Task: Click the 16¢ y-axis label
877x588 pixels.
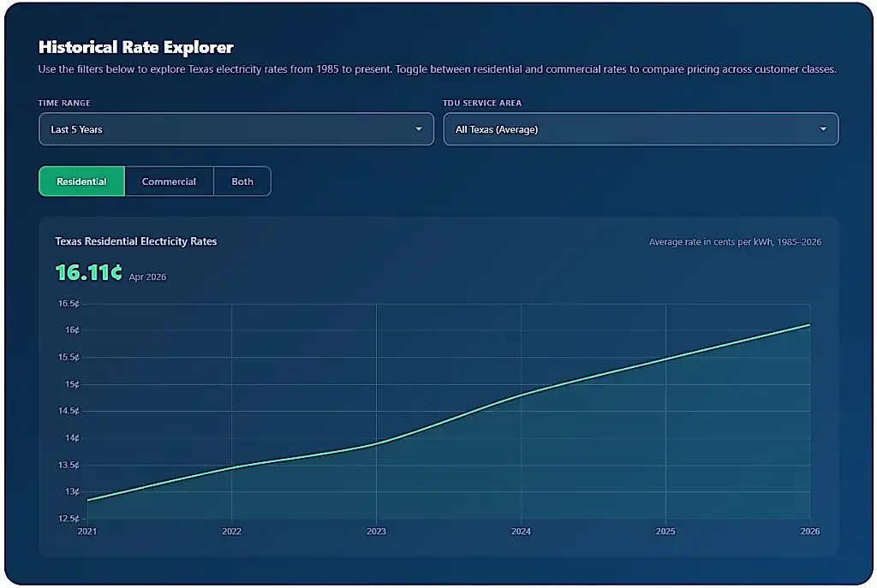Action: pyautogui.click(x=72, y=330)
